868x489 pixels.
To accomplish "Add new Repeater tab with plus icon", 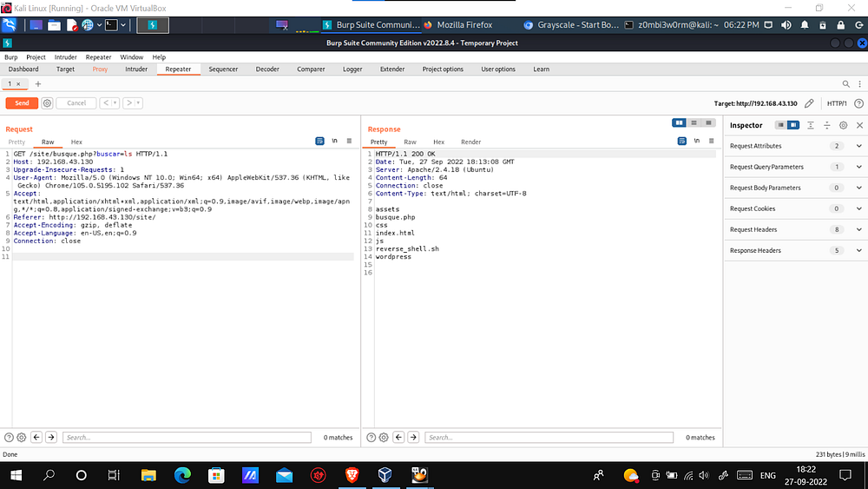I will [x=37, y=84].
